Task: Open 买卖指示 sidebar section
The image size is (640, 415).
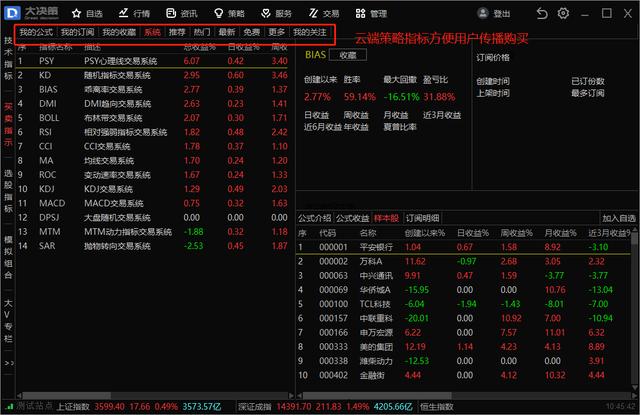Action: click(8, 124)
